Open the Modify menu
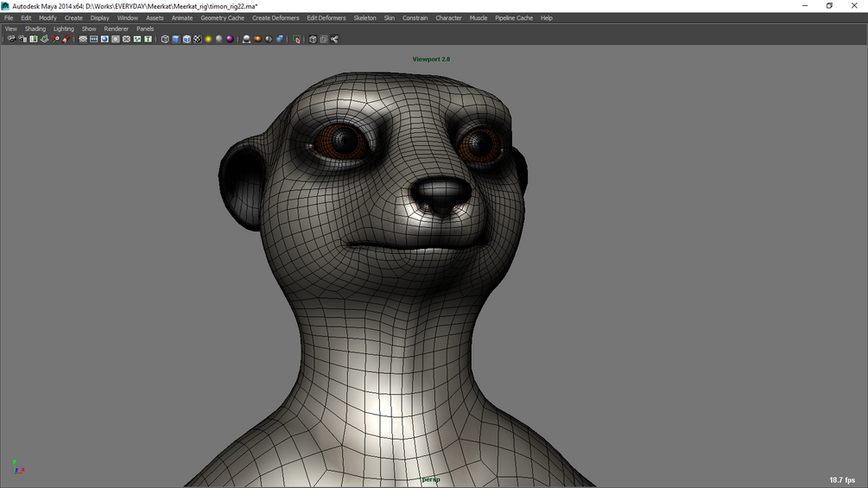This screenshot has height=488, width=868. (x=48, y=17)
